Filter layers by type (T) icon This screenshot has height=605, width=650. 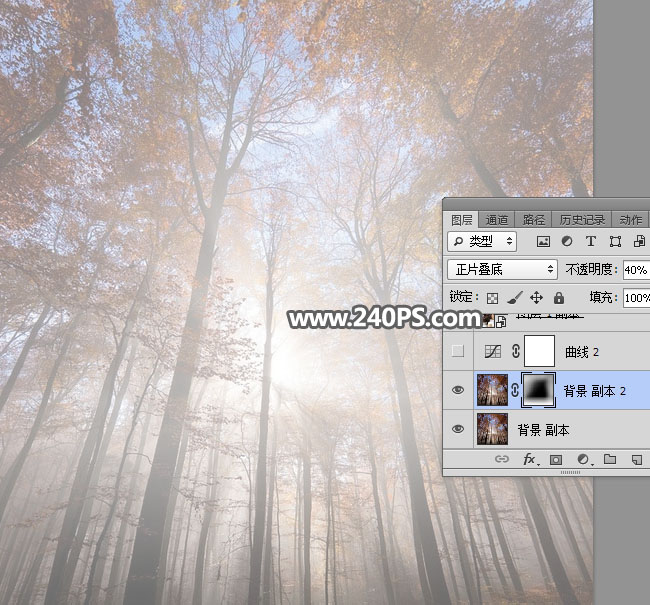(x=591, y=241)
